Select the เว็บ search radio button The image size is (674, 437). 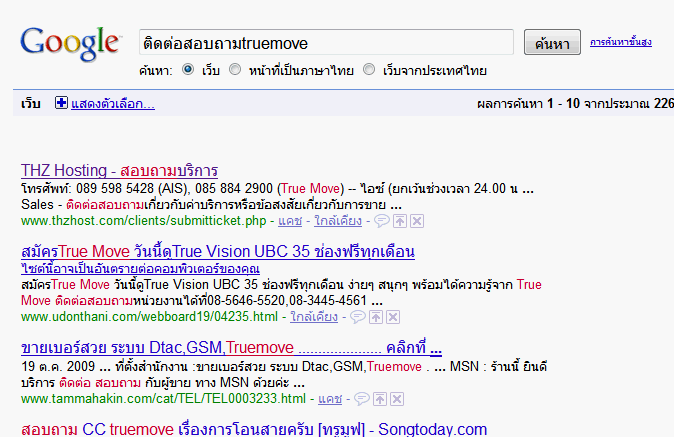[x=188, y=69]
